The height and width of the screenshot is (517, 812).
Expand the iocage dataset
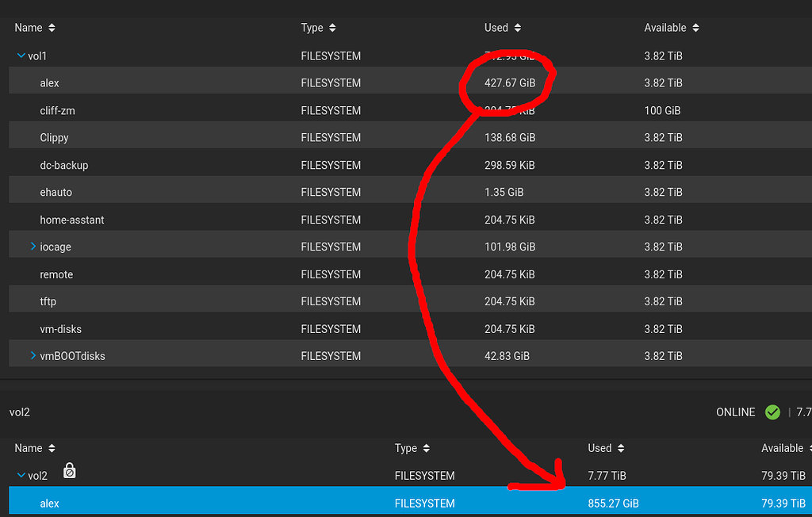33,247
